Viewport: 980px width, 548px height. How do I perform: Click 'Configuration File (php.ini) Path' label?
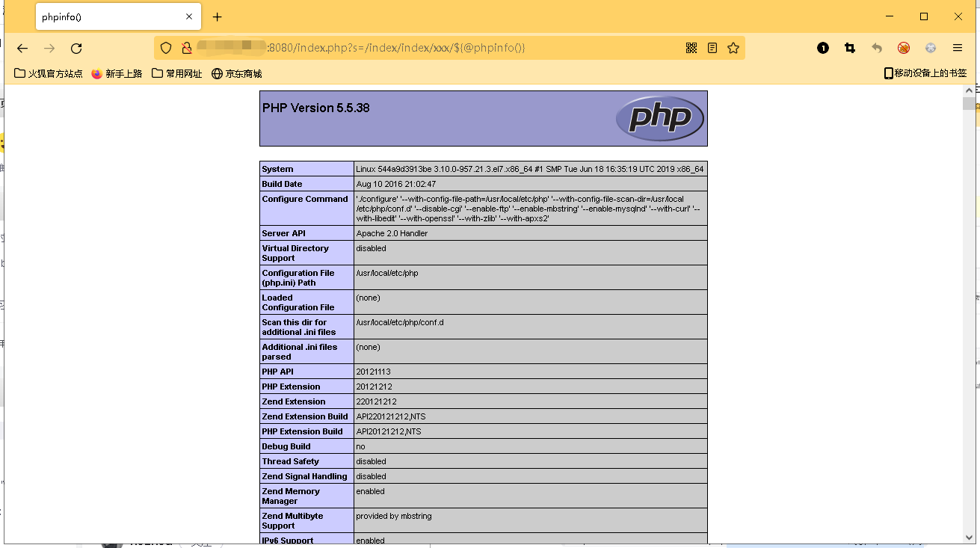pyautogui.click(x=298, y=277)
